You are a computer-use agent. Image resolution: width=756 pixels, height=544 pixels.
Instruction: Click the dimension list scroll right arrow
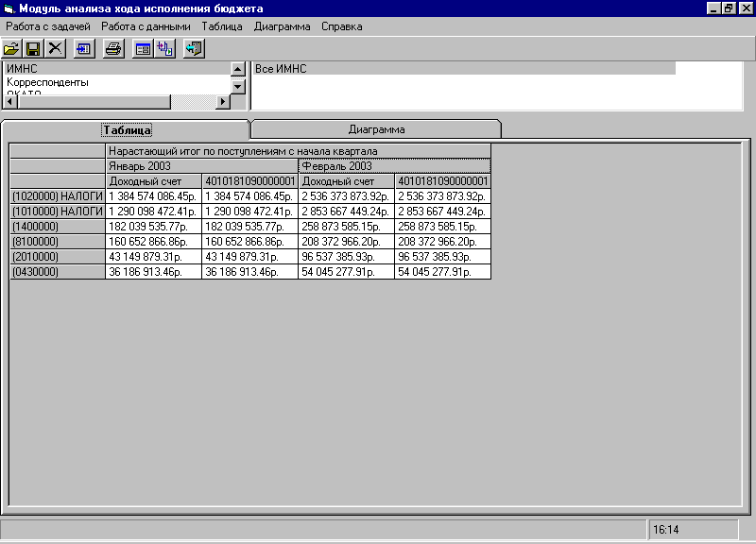point(222,102)
